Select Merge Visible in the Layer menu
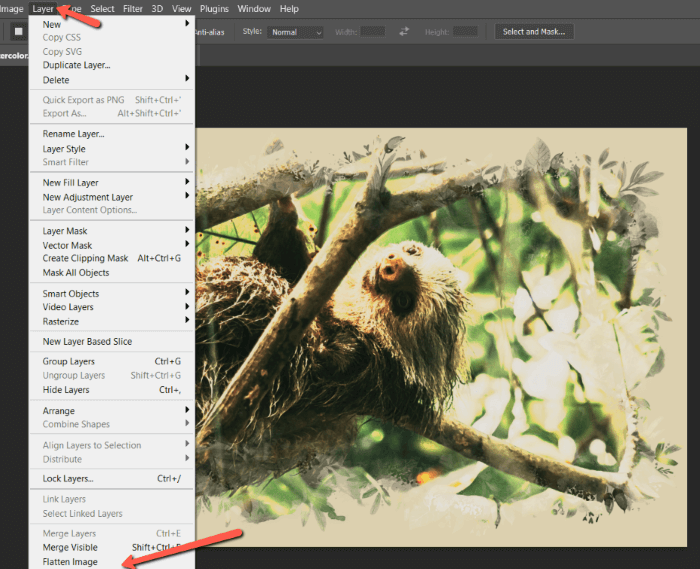The image size is (700, 569). (70, 548)
